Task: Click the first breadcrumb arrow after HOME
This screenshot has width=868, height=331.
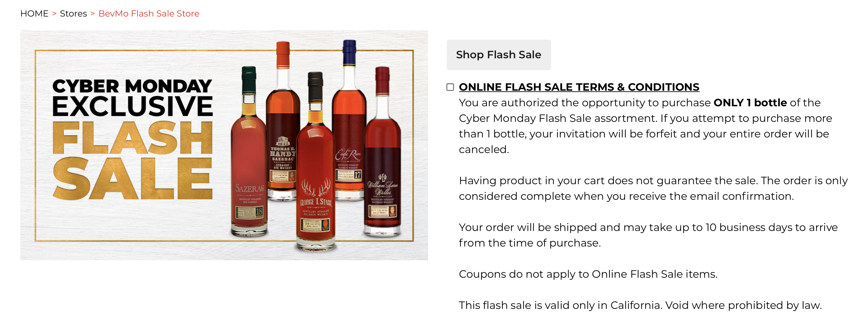Action: pyautogui.click(x=54, y=13)
